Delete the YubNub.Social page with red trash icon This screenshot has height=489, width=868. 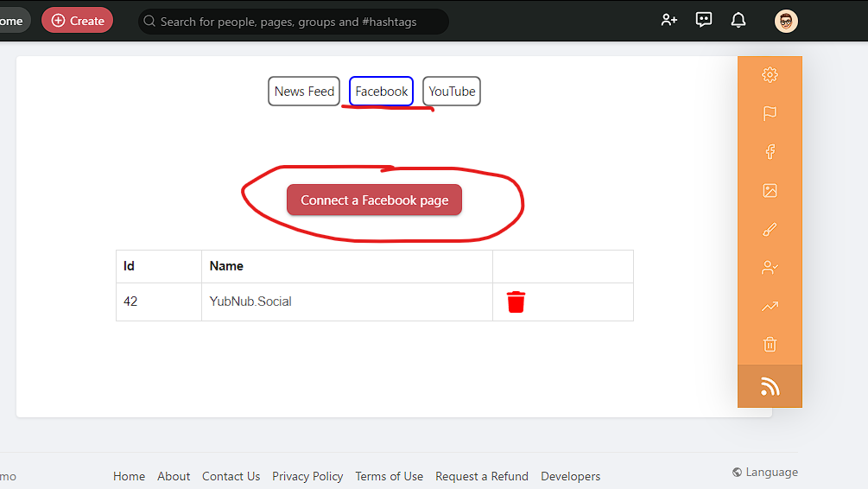(x=516, y=302)
